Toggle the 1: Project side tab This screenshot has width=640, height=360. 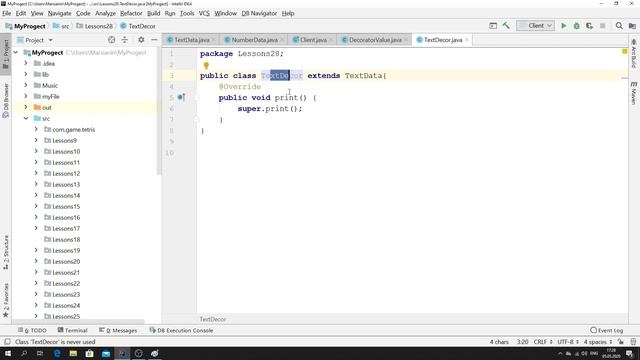pyautogui.click(x=6, y=54)
